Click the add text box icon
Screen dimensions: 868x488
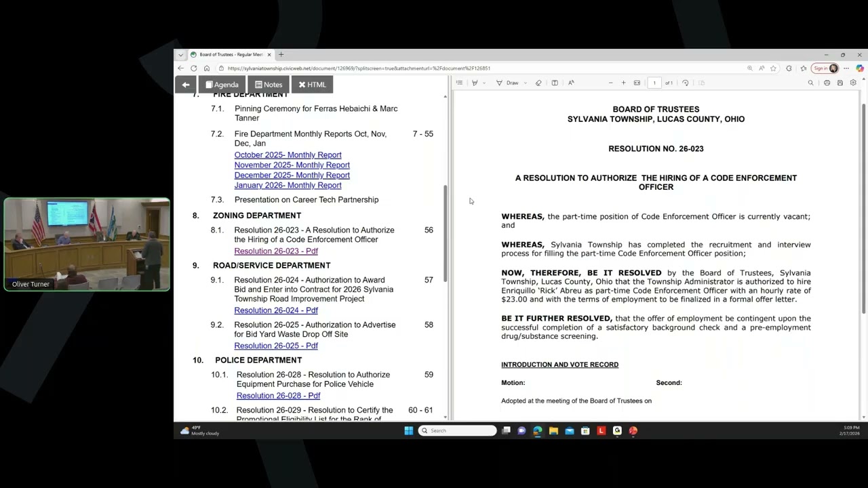(x=555, y=83)
